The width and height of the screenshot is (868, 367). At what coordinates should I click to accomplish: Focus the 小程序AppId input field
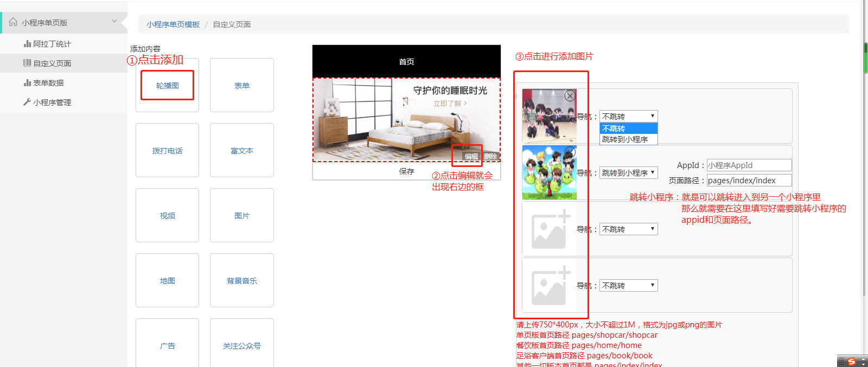(749, 165)
